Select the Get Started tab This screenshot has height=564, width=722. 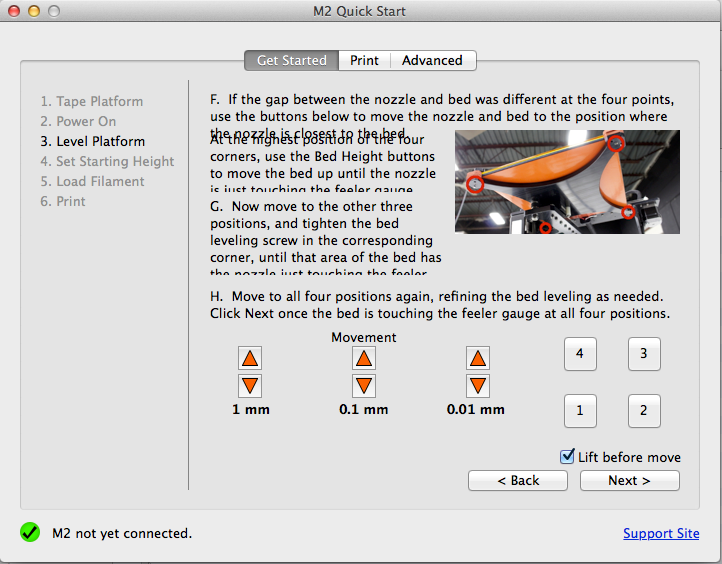tap(291, 61)
